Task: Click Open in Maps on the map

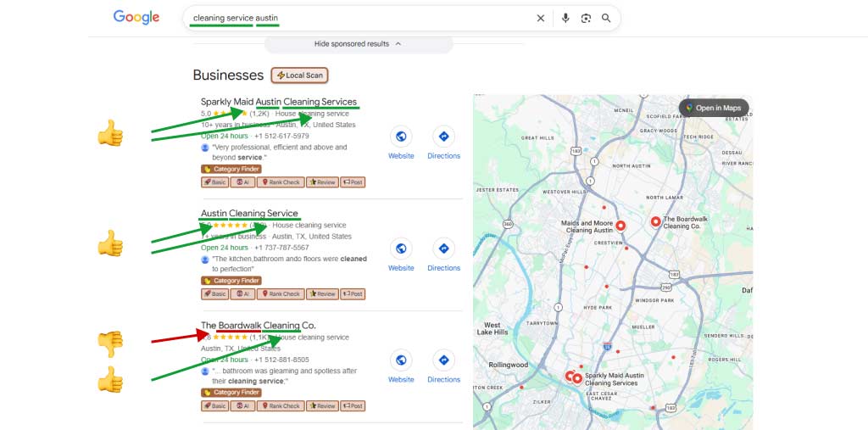Action: click(713, 108)
